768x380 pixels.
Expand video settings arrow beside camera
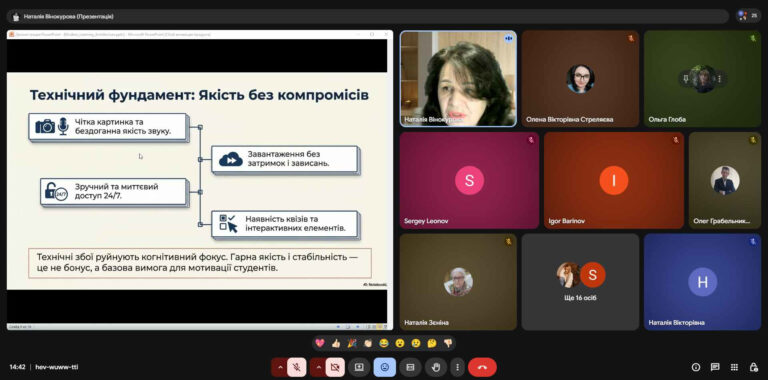click(318, 367)
